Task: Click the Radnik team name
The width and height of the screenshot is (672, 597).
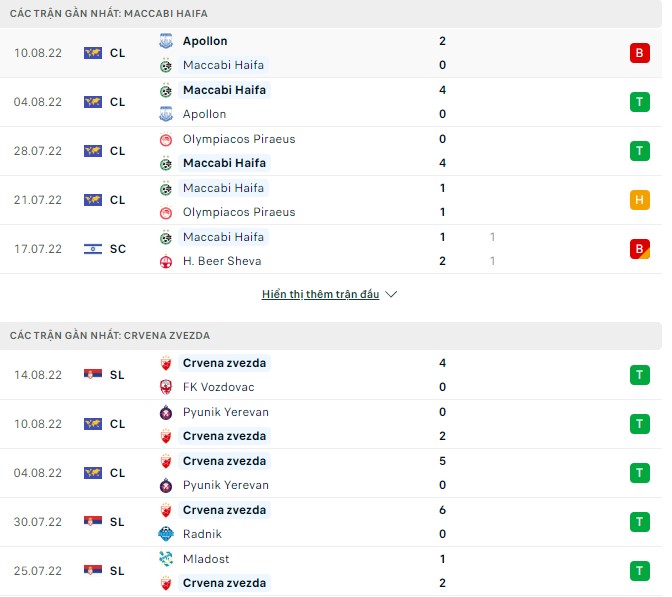Action: point(203,534)
